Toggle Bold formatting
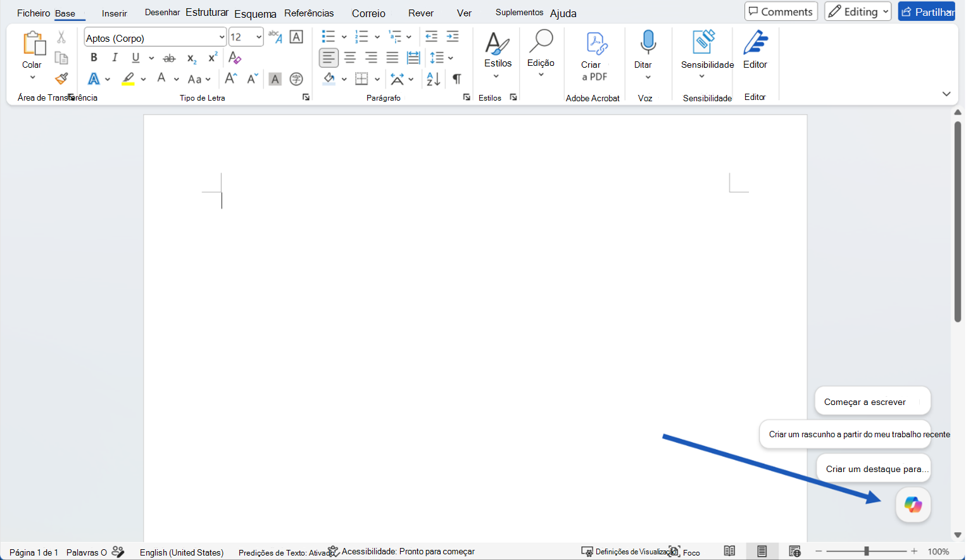 (x=94, y=58)
